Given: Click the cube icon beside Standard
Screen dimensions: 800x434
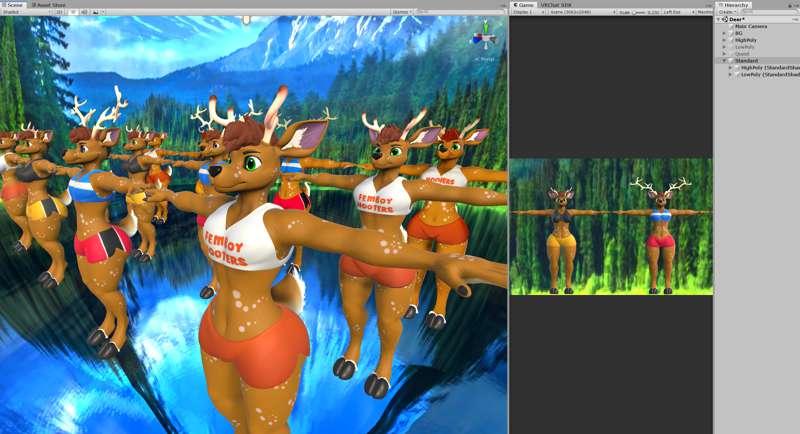Looking at the screenshot, I should click(x=731, y=61).
